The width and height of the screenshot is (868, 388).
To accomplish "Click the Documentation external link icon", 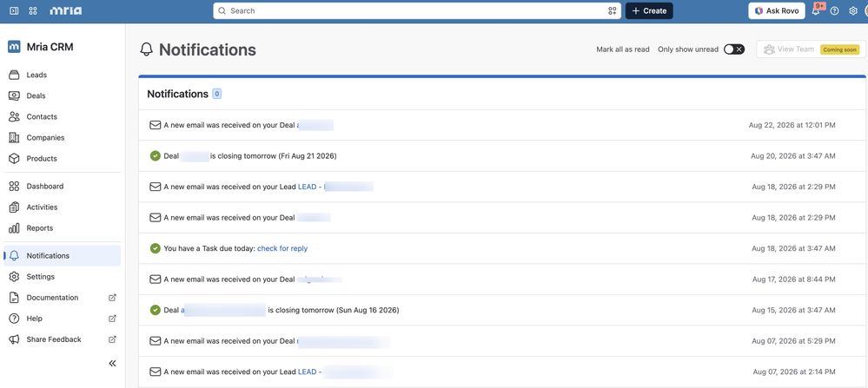I will [112, 298].
